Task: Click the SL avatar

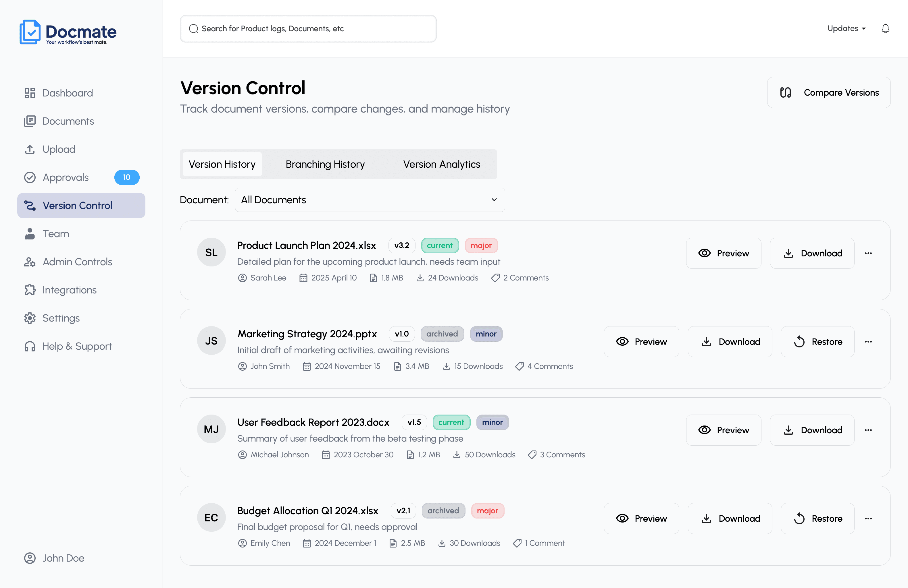Action: pyautogui.click(x=211, y=252)
